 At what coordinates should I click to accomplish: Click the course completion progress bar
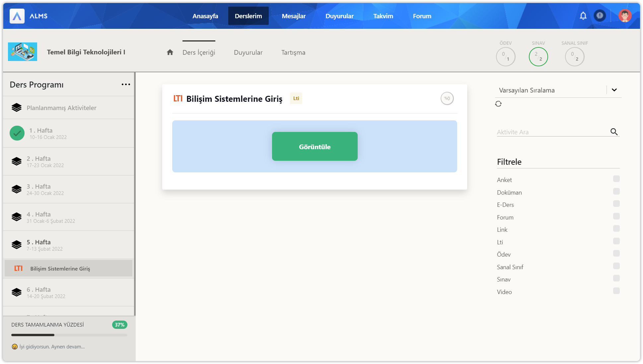coord(69,335)
